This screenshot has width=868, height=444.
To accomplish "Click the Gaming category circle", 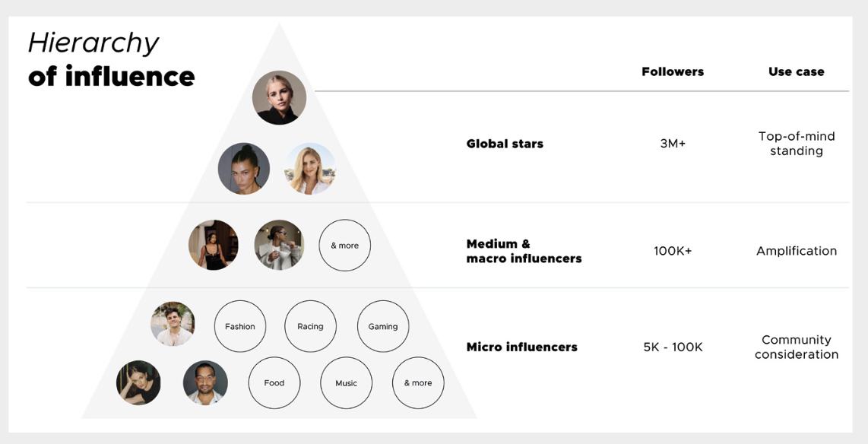I will [383, 326].
